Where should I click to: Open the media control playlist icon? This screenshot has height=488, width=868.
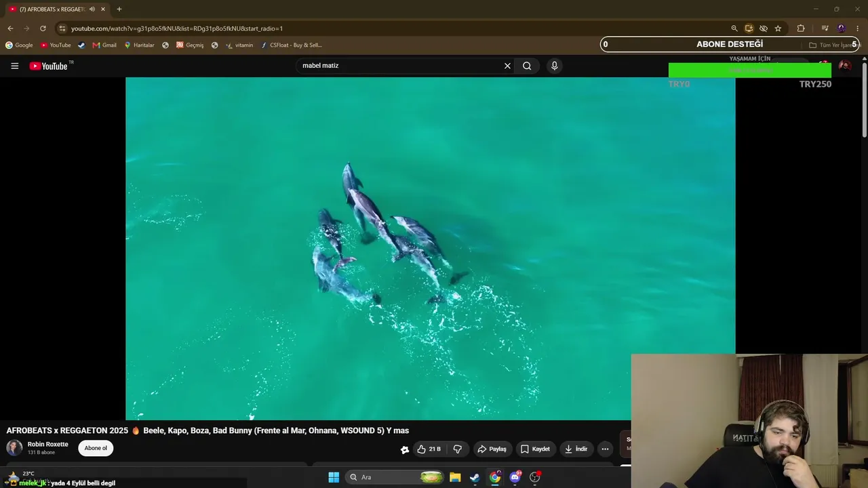click(x=825, y=28)
